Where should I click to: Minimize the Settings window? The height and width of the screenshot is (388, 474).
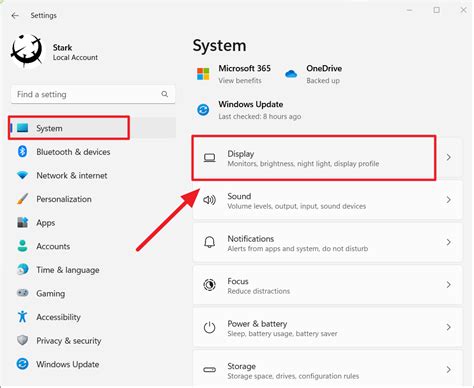click(x=409, y=10)
